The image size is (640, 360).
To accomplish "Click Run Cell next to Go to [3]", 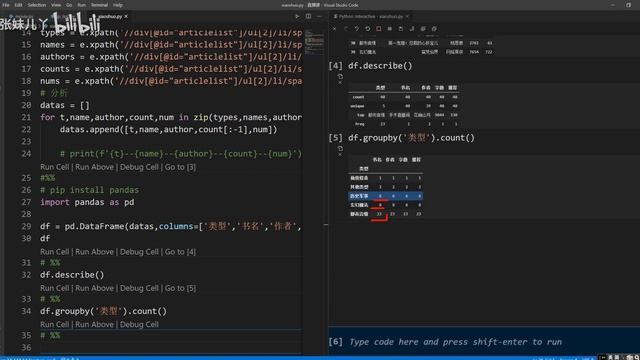I will click(x=55, y=167).
